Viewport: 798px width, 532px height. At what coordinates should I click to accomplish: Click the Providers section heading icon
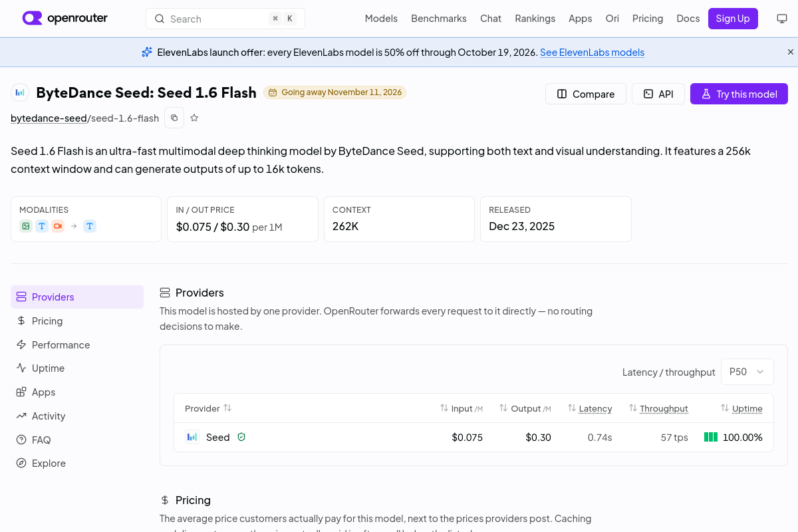165,293
